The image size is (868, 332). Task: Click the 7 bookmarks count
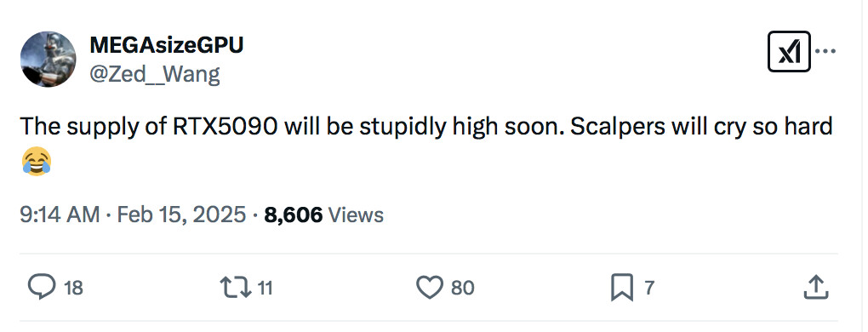(x=650, y=288)
